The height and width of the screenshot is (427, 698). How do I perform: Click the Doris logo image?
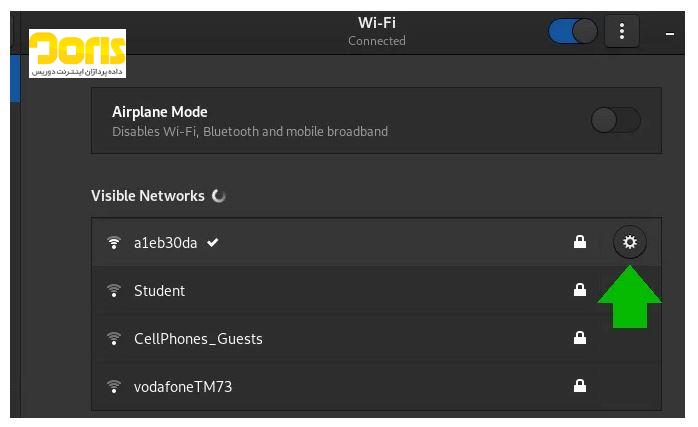[77, 53]
